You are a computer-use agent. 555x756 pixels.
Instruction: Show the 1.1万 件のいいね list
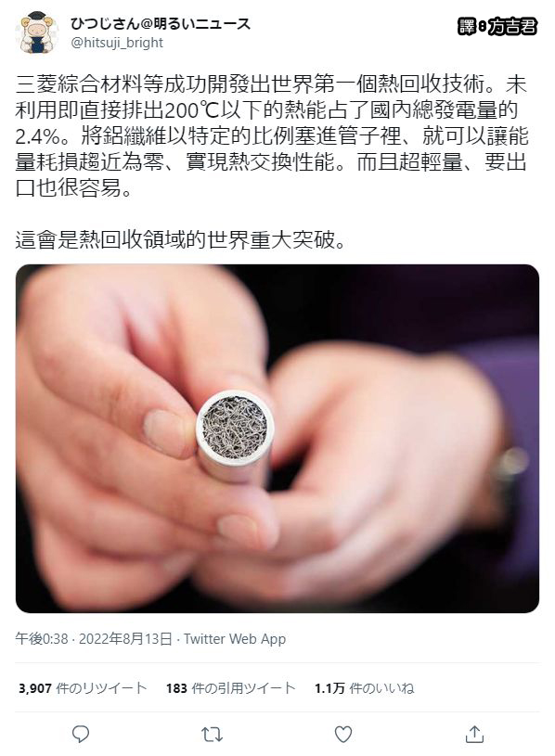point(364,688)
